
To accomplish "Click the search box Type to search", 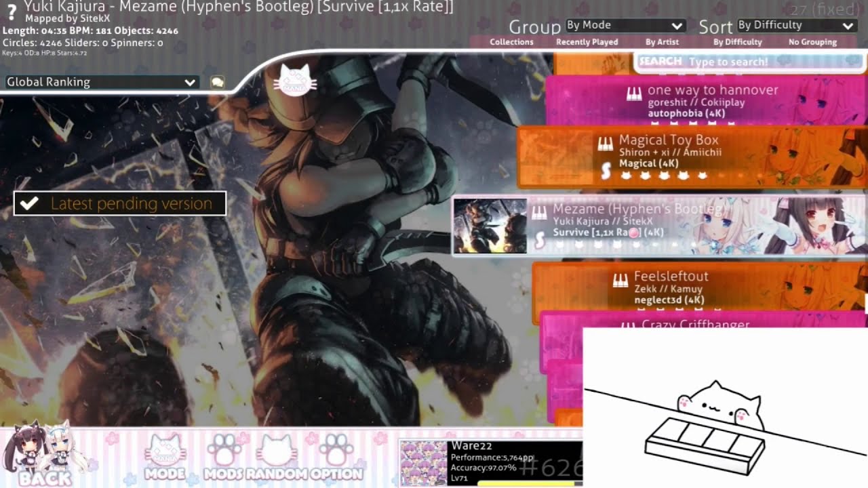I will point(749,62).
